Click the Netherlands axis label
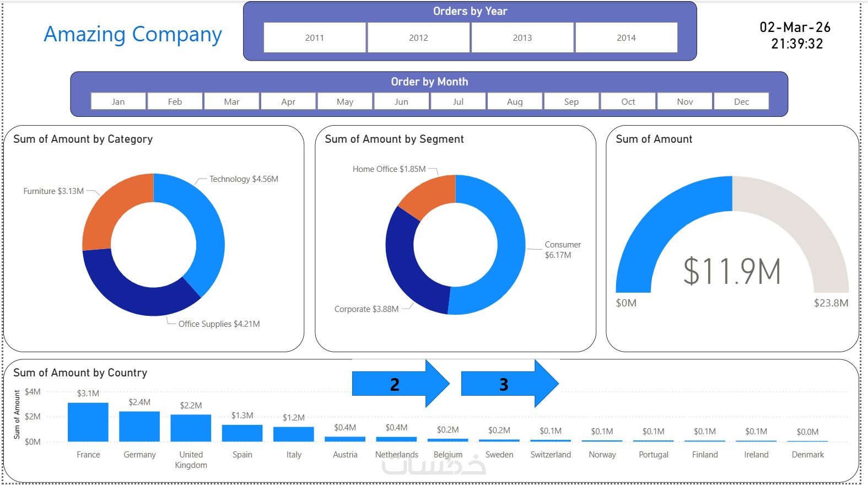 click(397, 455)
